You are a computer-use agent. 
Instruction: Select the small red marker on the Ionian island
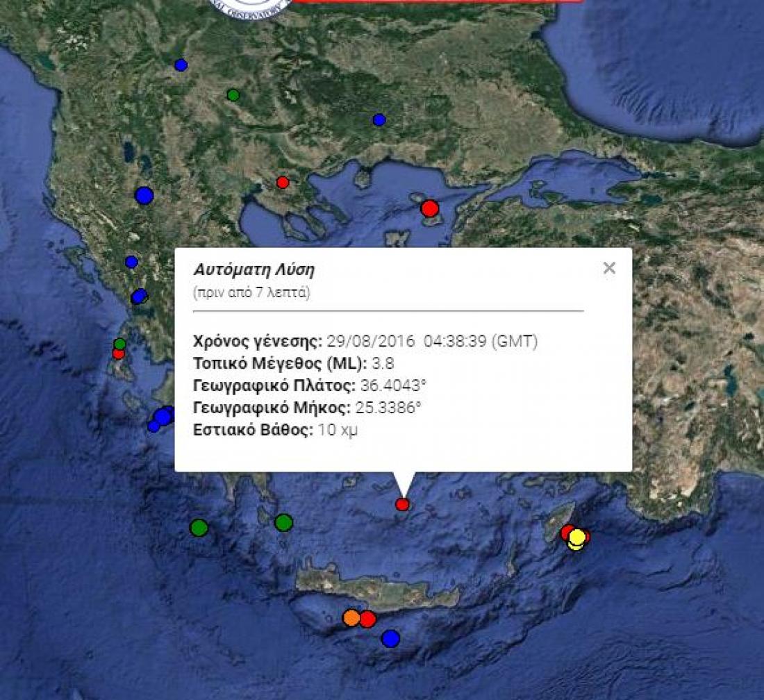coord(119,353)
